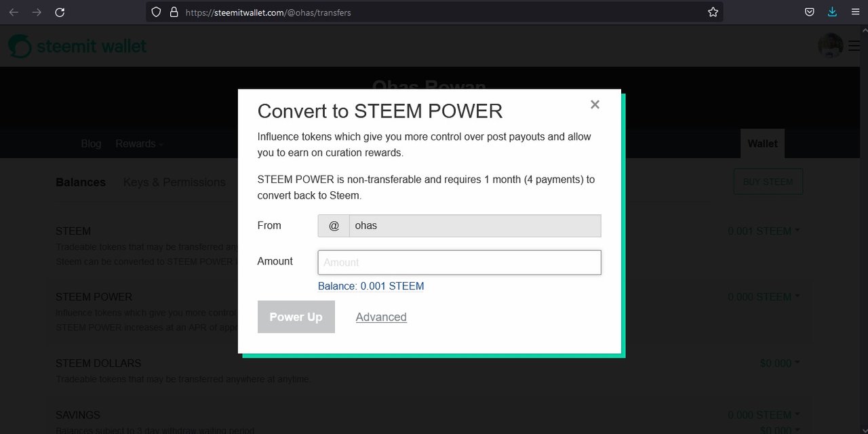Open the Advanced link in dialog
Image resolution: width=868 pixels, height=434 pixels.
[x=381, y=317]
